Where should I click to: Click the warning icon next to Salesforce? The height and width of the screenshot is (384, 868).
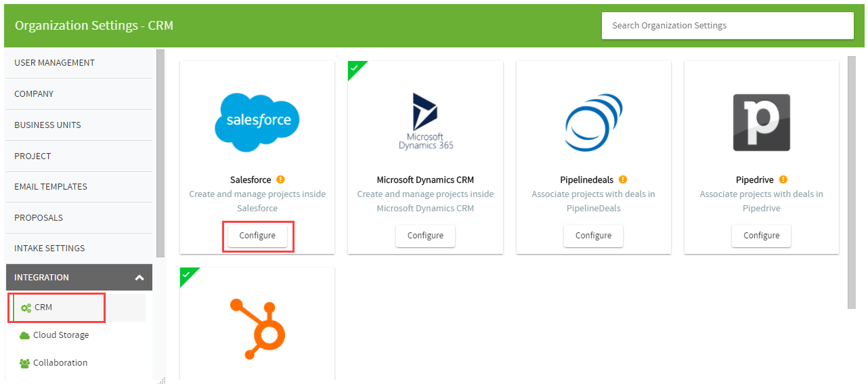280,179
